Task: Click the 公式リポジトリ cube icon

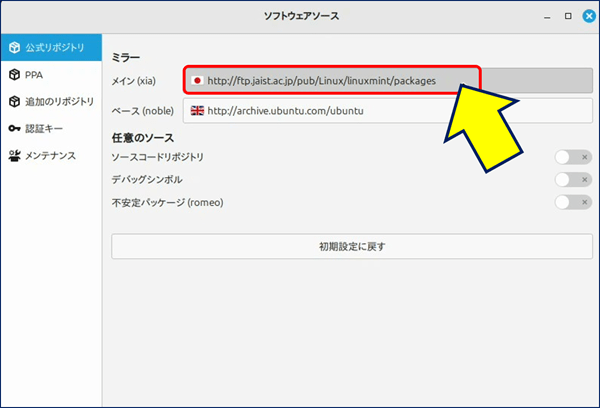Action: tap(15, 47)
